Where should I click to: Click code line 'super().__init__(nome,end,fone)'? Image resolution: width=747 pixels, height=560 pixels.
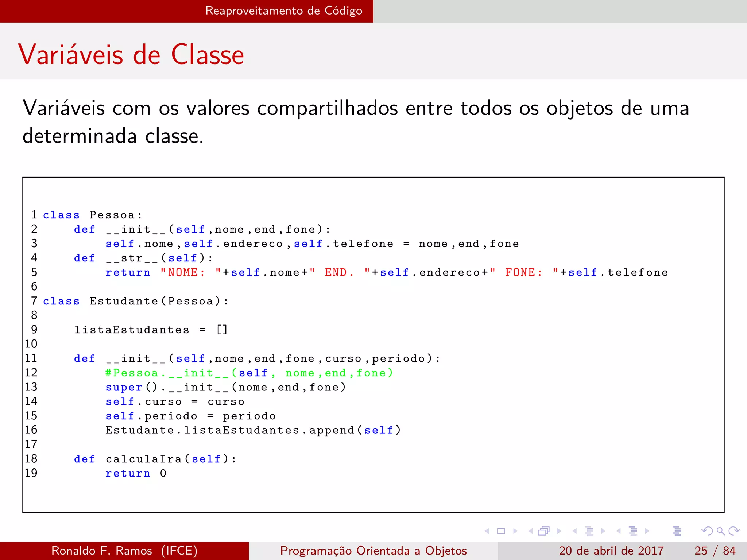point(226,387)
